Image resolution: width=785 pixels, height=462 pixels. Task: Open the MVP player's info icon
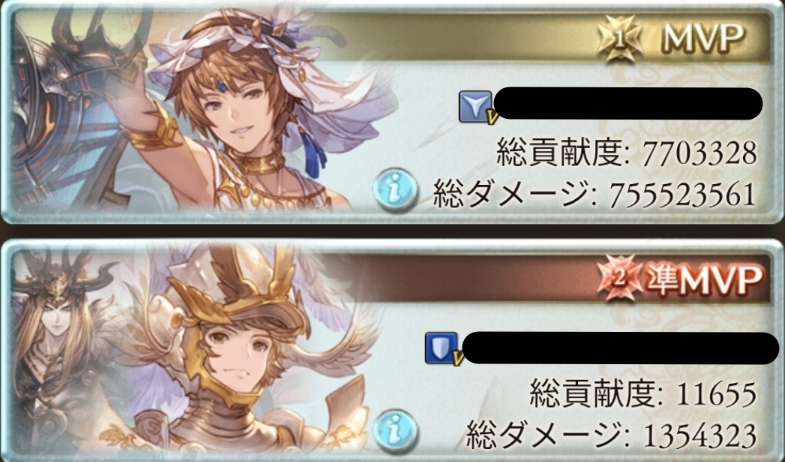tap(396, 189)
